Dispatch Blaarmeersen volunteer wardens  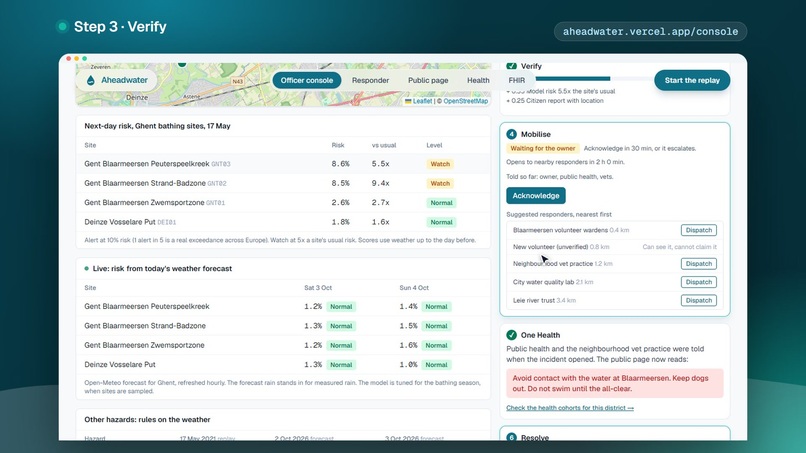[699, 230]
